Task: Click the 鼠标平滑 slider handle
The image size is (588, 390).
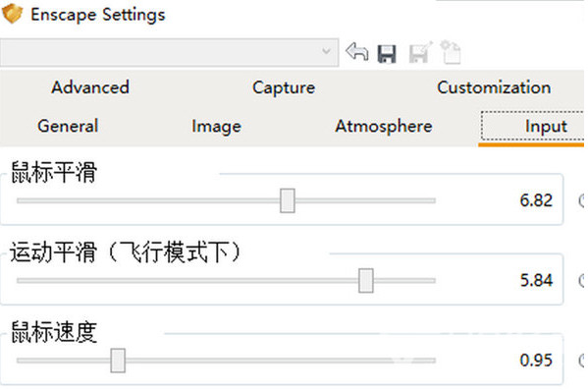Action: (288, 200)
